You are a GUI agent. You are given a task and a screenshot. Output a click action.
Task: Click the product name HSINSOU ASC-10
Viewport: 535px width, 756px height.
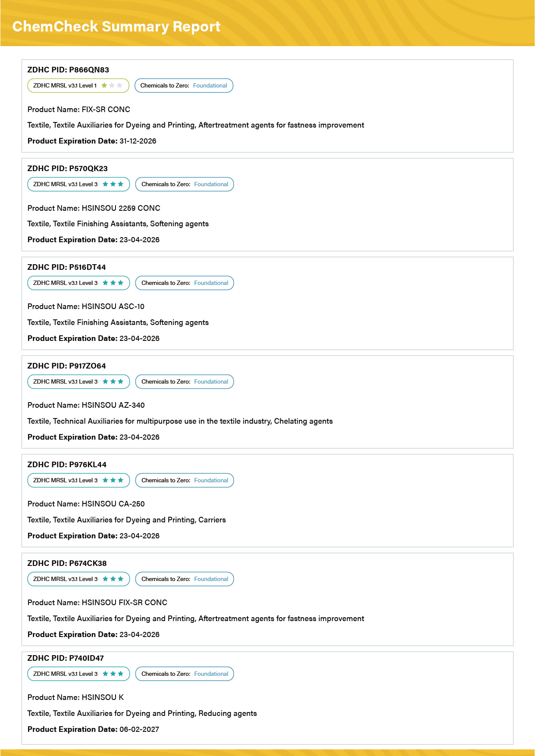(x=113, y=306)
